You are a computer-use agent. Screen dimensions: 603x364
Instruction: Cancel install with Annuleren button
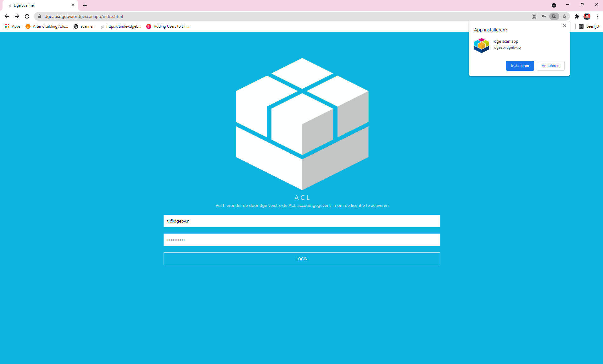click(550, 66)
